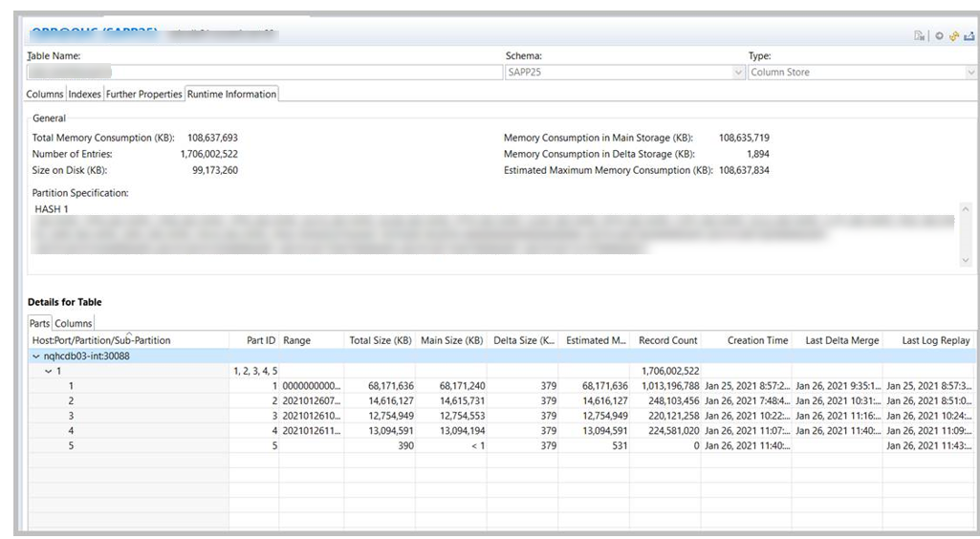
Task: Click range value 2021012610...
Action: coord(312,416)
